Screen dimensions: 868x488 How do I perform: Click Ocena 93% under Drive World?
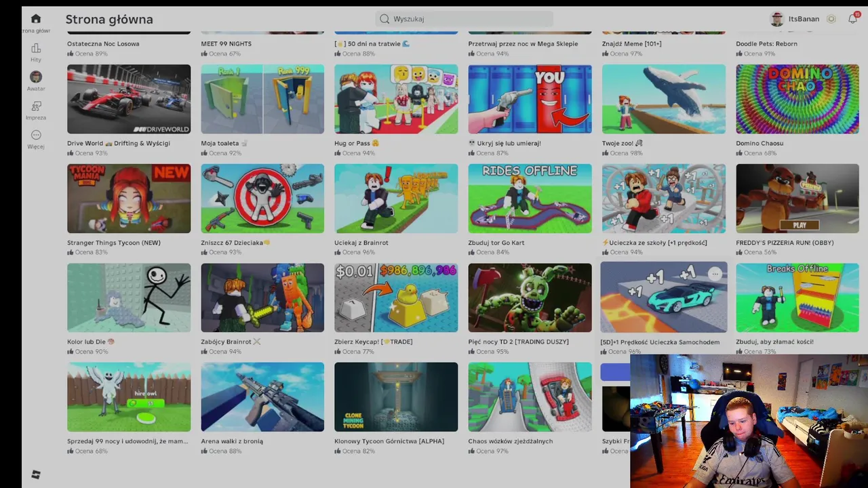tap(87, 153)
